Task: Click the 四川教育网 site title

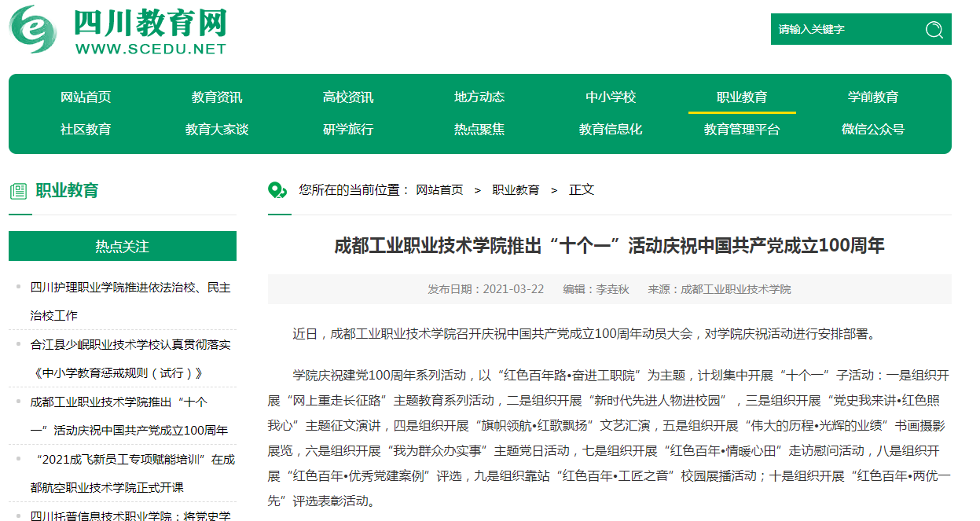Action: pos(150,24)
